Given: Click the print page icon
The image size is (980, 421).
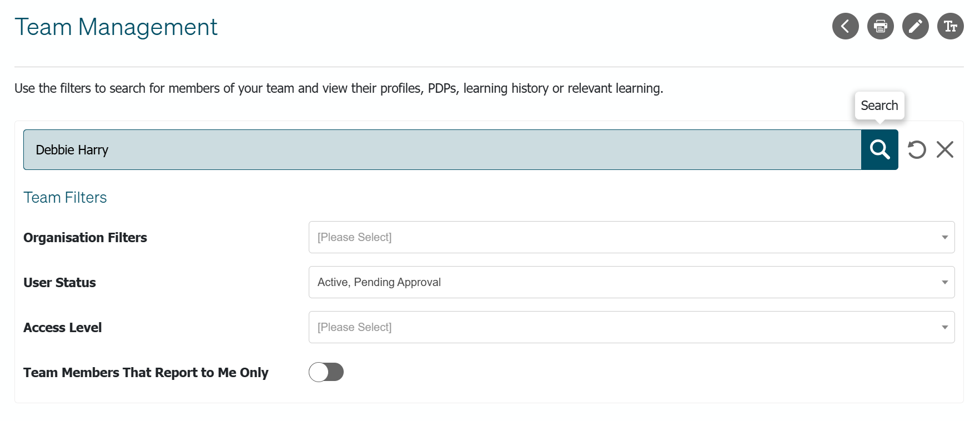Looking at the screenshot, I should point(880,26).
